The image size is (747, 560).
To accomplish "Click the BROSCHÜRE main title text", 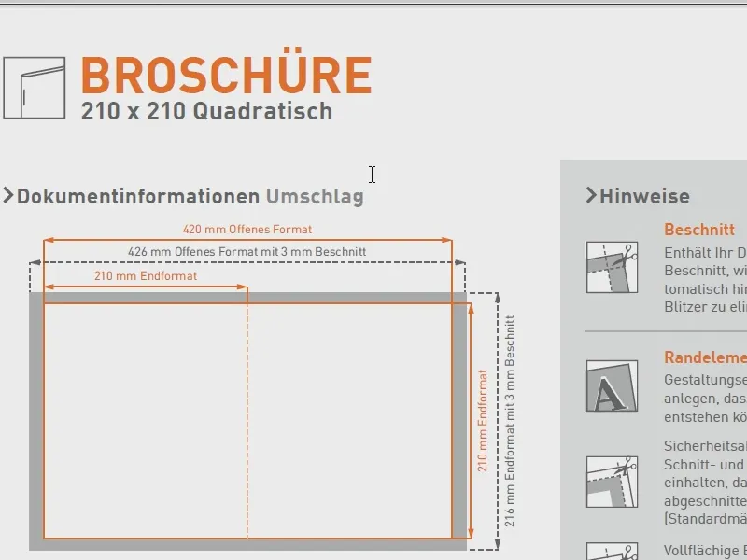I will tap(229, 77).
